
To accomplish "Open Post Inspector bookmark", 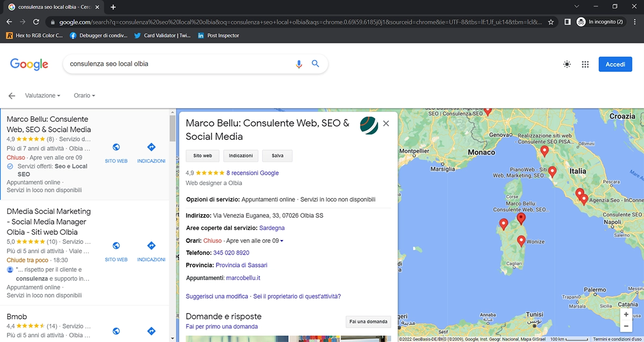I will pos(218,35).
